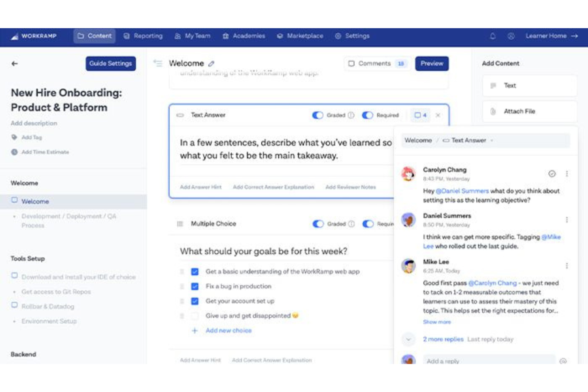Viewport: 588px width, 392px height.
Task: Click the WorkRamp logo
Action: click(x=34, y=36)
